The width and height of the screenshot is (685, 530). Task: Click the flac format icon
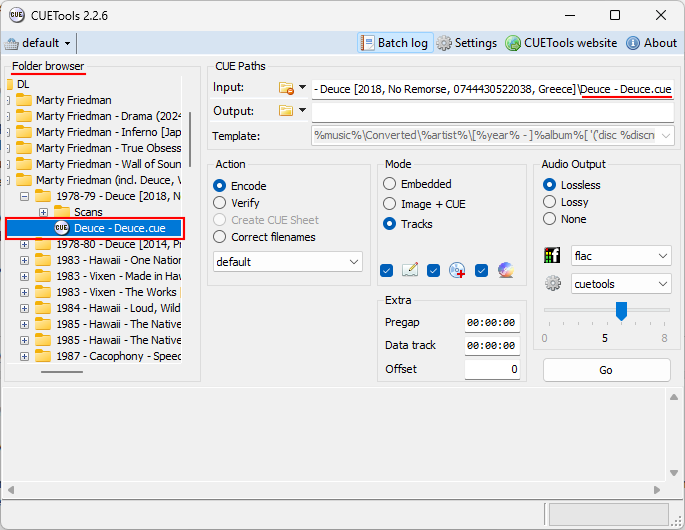click(552, 255)
